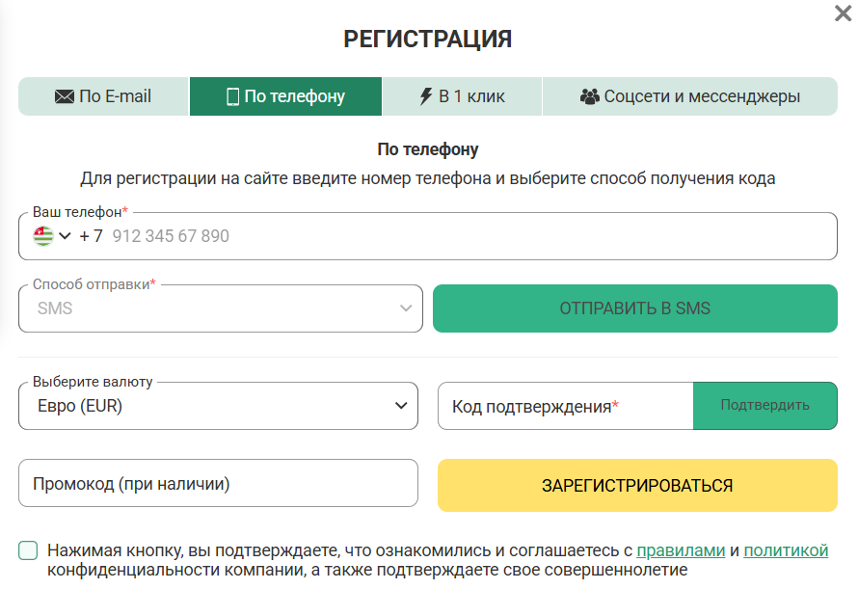Click the country flag icon in phone field

[43, 236]
